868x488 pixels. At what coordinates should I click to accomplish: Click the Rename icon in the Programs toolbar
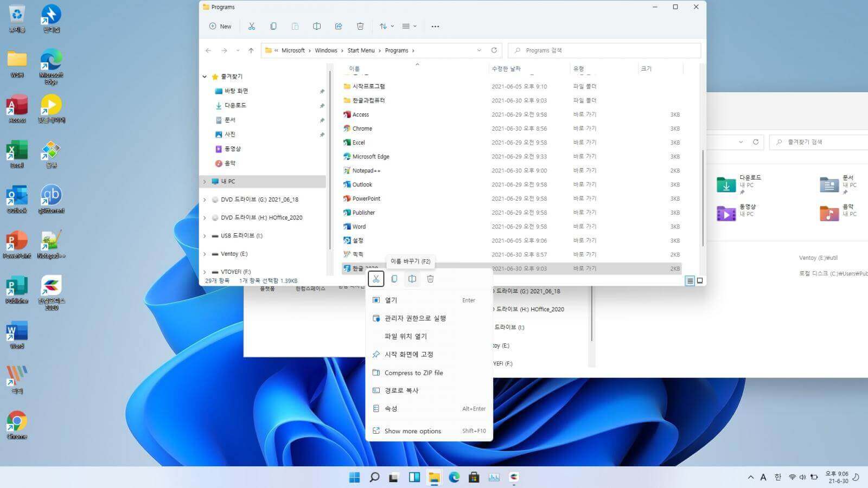317,26
